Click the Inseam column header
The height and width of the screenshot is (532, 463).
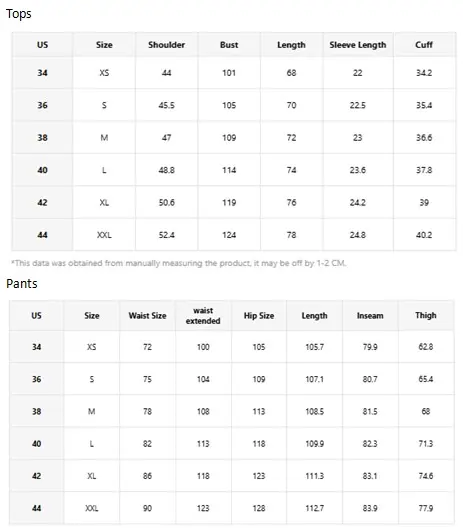click(370, 316)
